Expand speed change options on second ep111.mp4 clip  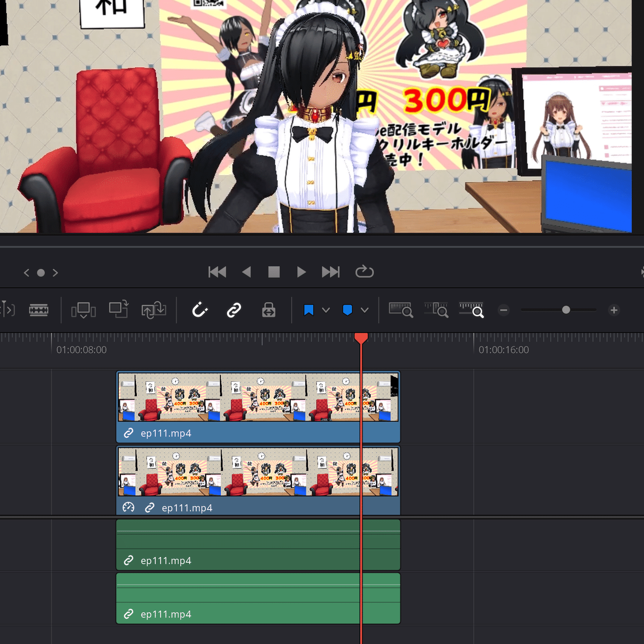[x=128, y=508]
